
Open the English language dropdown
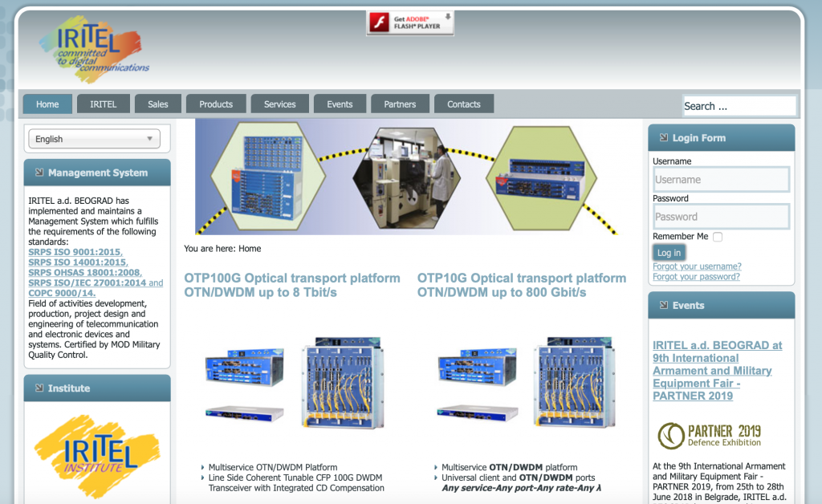tap(95, 139)
